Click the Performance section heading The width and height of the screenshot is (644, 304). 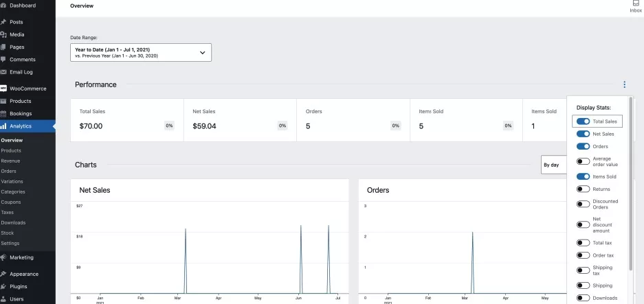[96, 84]
